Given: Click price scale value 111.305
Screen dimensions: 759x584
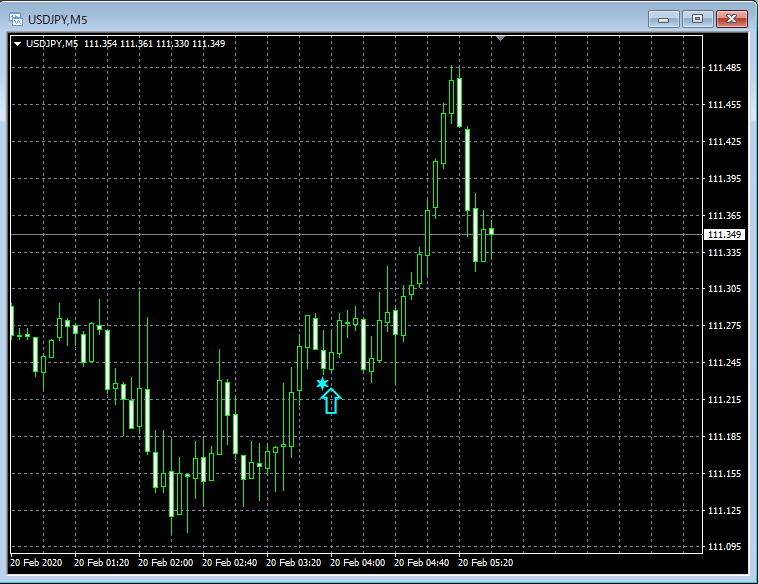Looking at the screenshot, I should click(724, 289).
